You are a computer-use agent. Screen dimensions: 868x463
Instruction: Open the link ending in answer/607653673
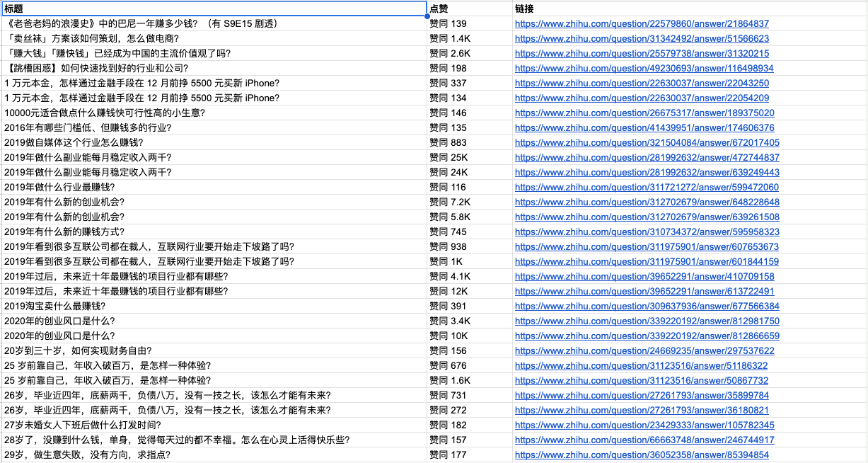click(647, 246)
